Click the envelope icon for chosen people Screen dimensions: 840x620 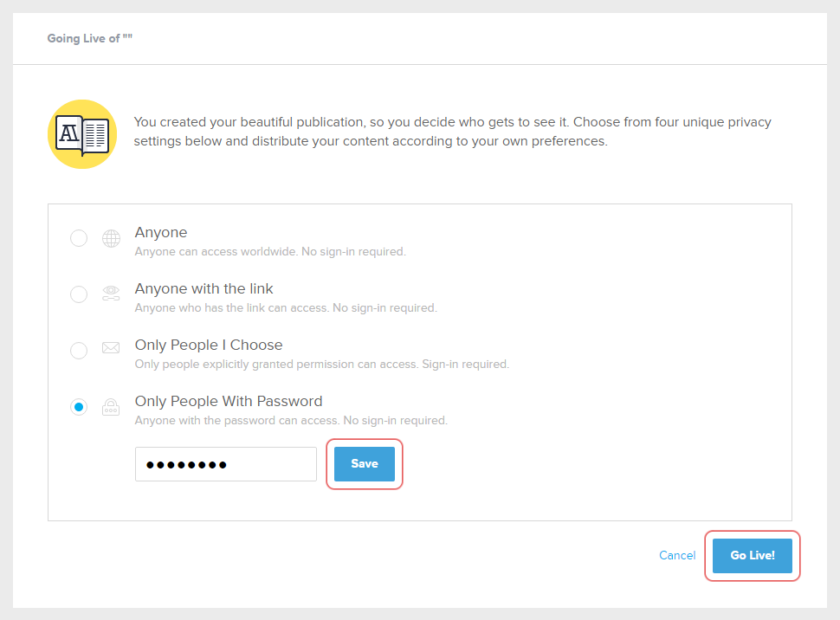pyautogui.click(x=111, y=349)
